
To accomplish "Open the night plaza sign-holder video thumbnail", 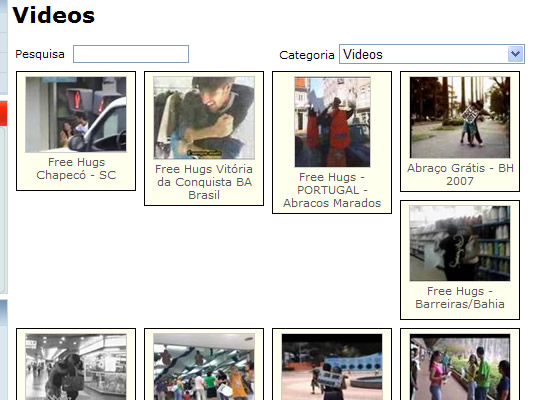I will [332, 367].
